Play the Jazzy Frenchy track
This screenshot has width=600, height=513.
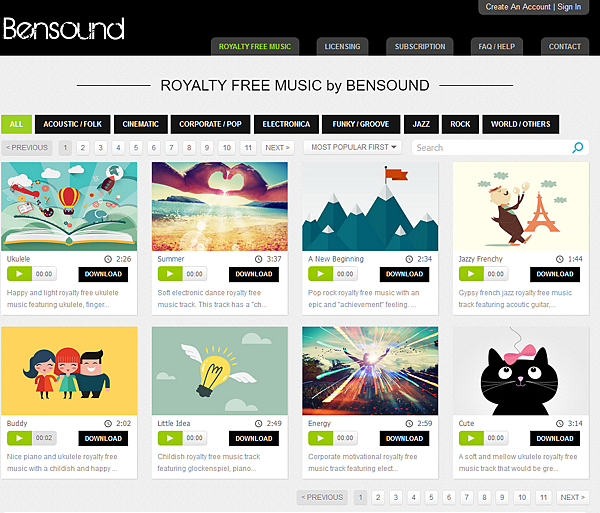click(471, 274)
